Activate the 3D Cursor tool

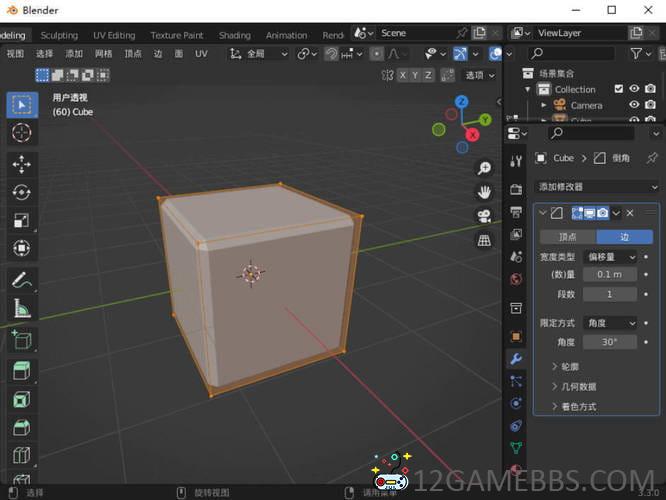click(x=22, y=133)
